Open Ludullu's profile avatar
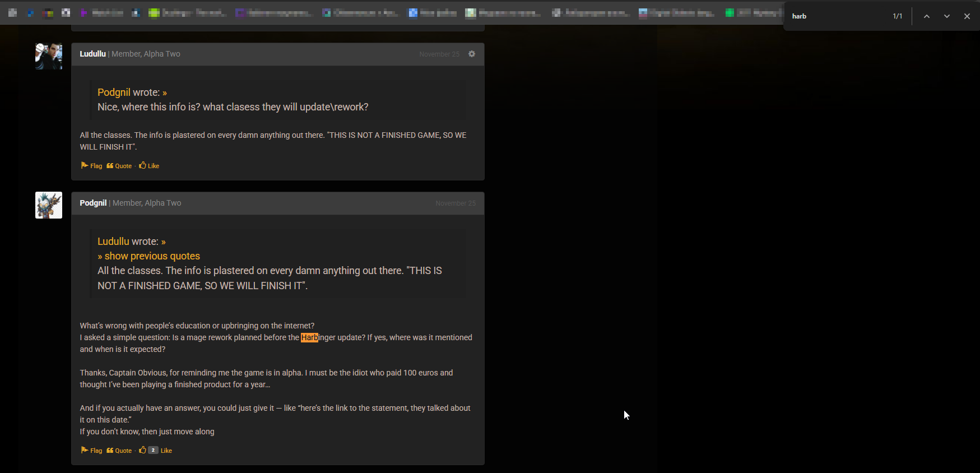 pyautogui.click(x=49, y=56)
